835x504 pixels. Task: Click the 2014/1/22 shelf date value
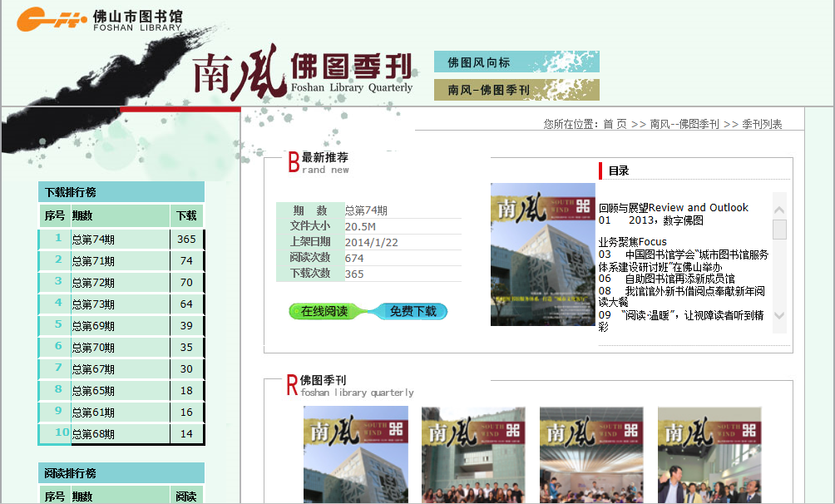coord(372,242)
